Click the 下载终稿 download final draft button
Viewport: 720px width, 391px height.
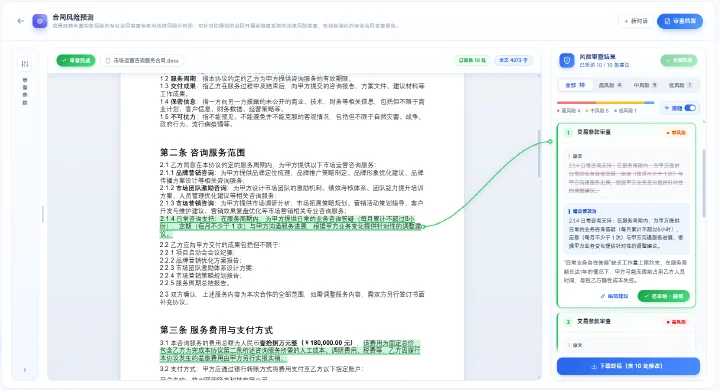coord(628,366)
